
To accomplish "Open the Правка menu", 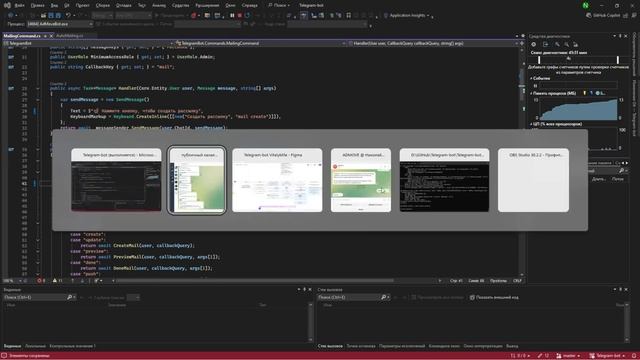I will 38,5.
